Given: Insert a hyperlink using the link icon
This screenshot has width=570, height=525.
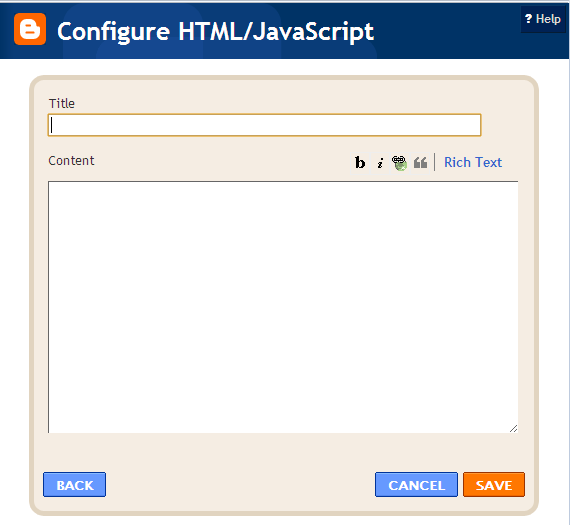Looking at the screenshot, I should point(399,163).
